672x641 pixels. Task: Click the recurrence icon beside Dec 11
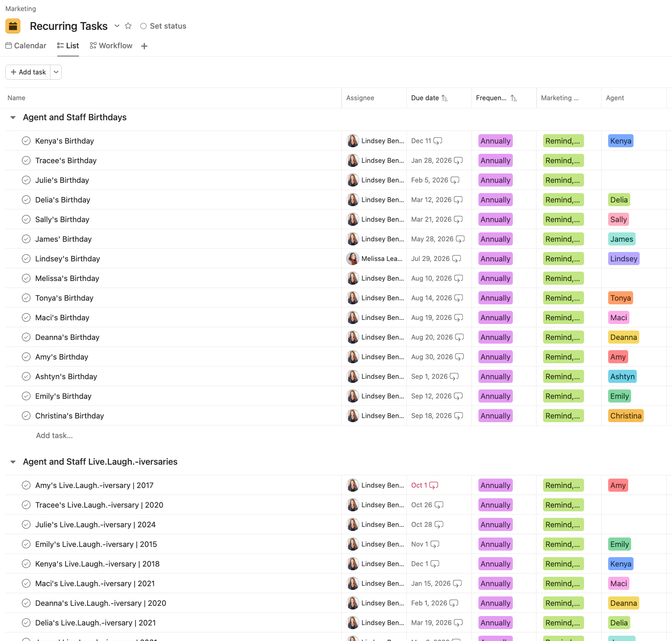click(437, 141)
